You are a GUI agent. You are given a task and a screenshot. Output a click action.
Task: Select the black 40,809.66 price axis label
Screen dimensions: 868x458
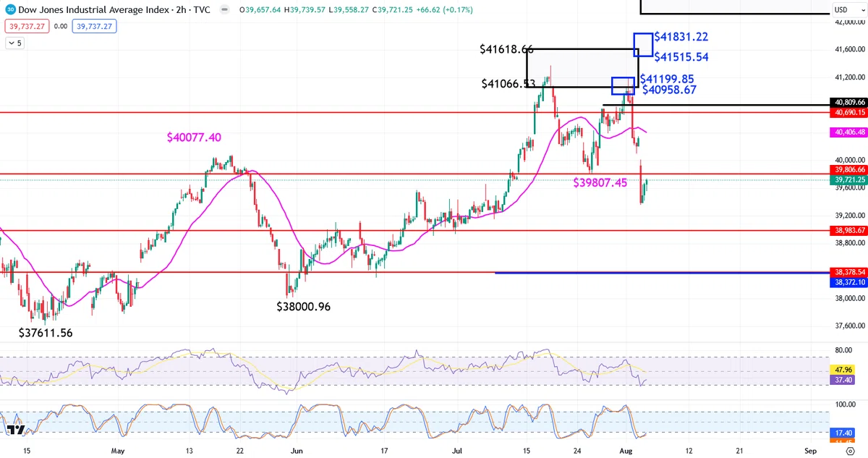coord(849,103)
